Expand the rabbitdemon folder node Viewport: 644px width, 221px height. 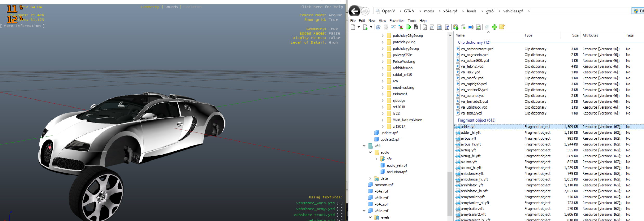pyautogui.click(x=383, y=68)
